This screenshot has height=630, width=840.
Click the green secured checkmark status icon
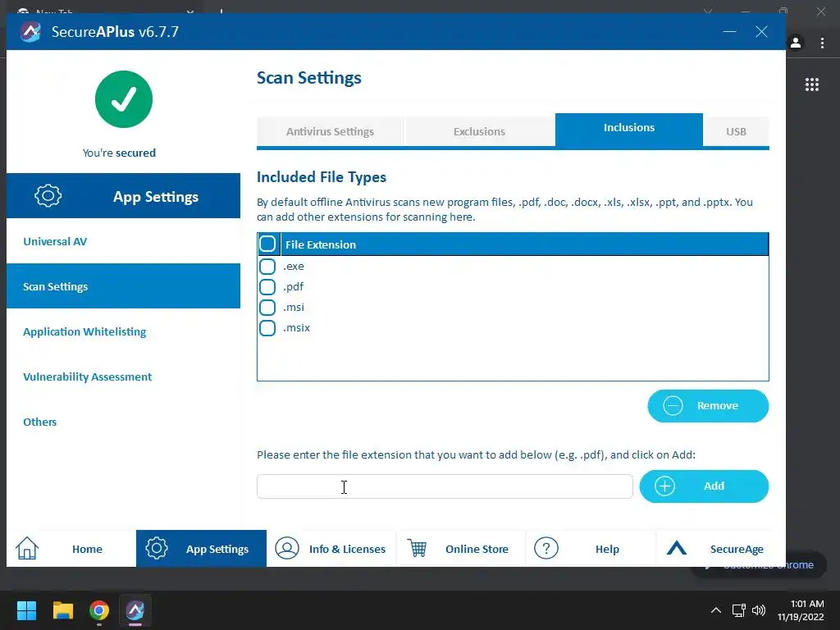(x=124, y=99)
